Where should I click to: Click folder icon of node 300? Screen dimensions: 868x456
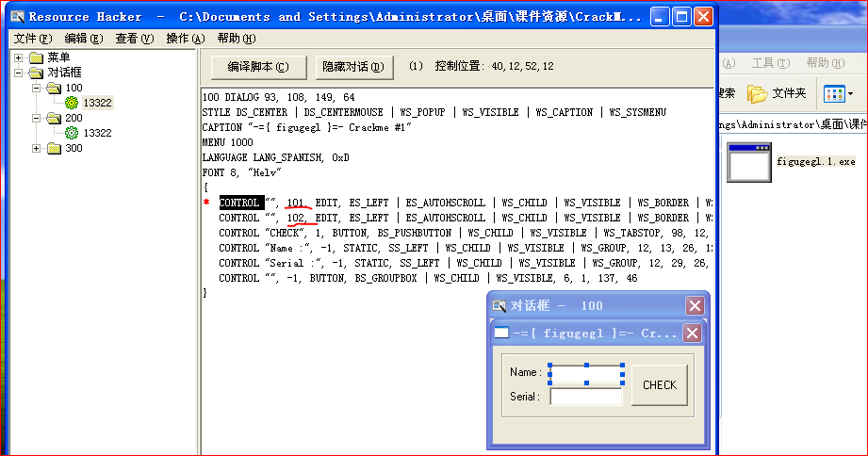54,148
